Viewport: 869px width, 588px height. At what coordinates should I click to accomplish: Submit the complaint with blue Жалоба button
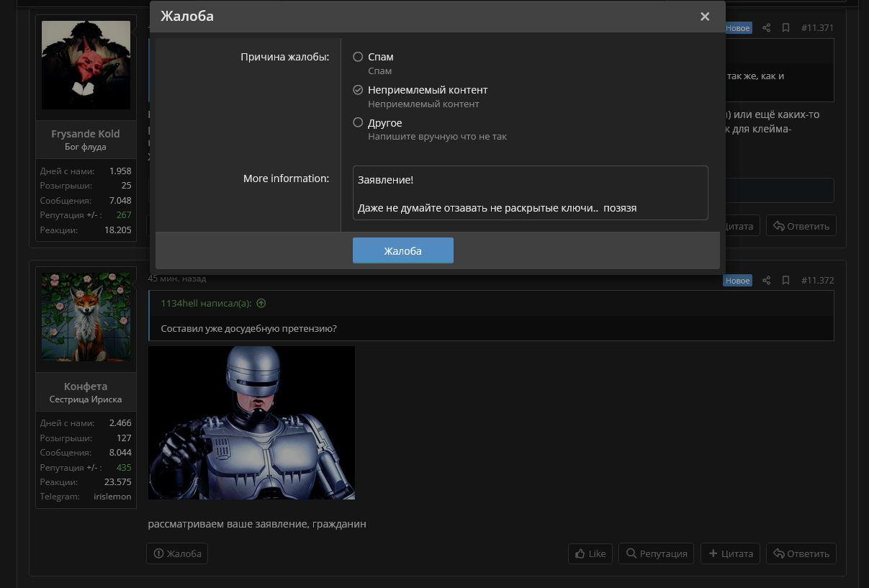[402, 250]
